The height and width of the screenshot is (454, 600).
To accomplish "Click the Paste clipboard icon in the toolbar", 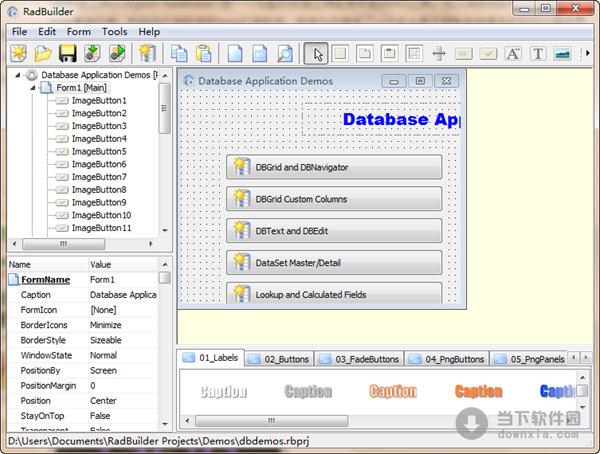I will pyautogui.click(x=204, y=53).
